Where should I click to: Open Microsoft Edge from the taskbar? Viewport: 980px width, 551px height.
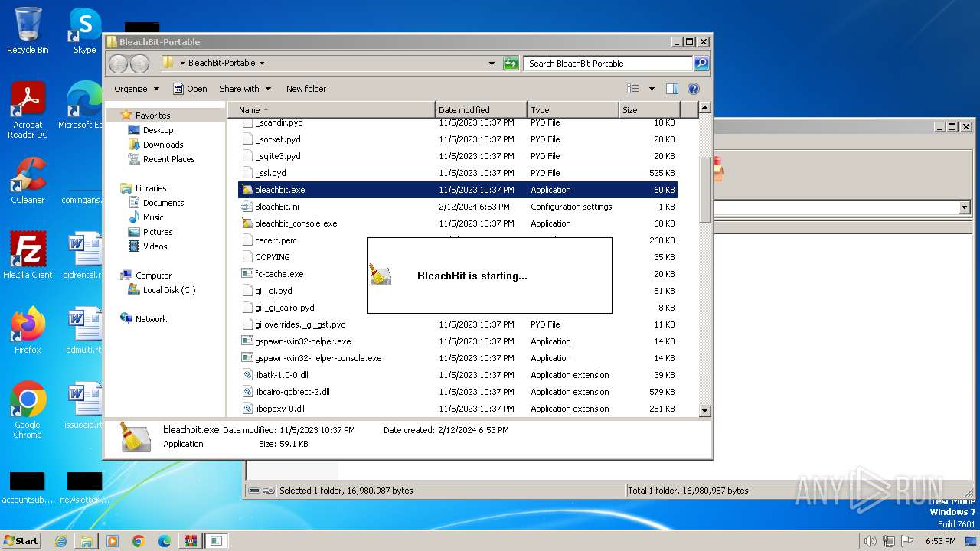click(165, 541)
